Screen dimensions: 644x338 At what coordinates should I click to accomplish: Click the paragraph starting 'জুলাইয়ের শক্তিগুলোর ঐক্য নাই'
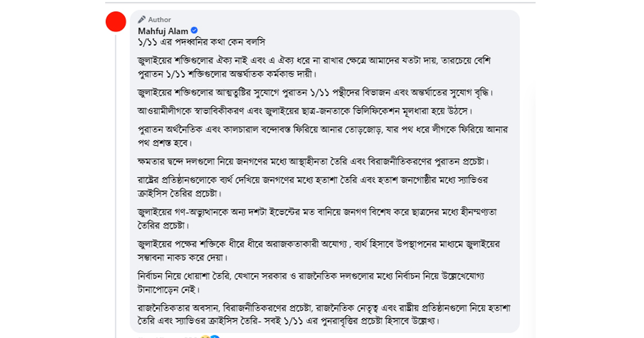314,67
